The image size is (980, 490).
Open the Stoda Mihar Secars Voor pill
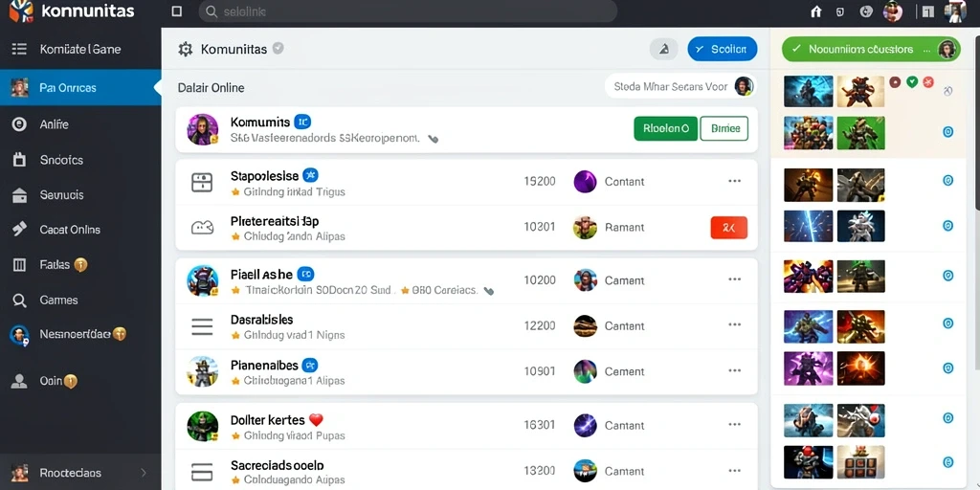click(680, 86)
